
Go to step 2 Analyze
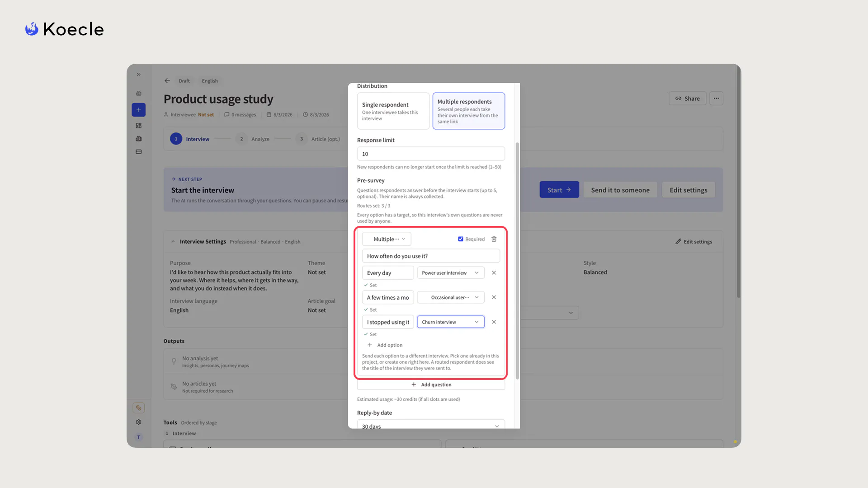click(252, 139)
